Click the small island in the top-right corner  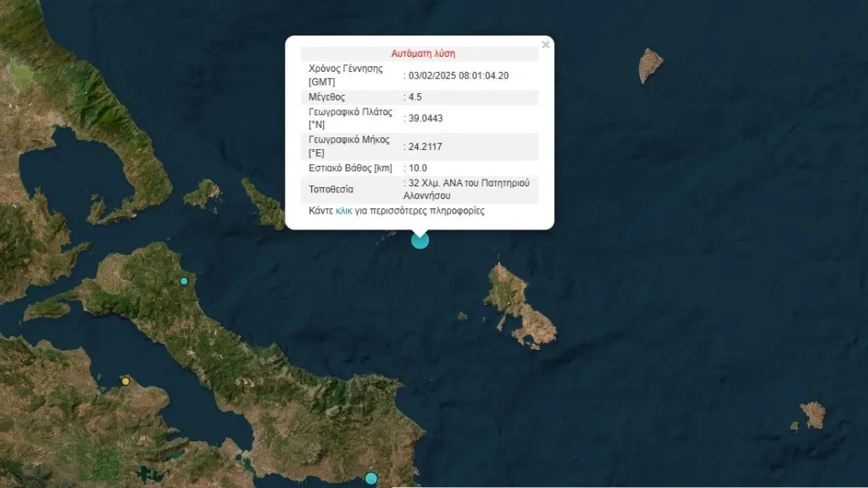coord(649,64)
